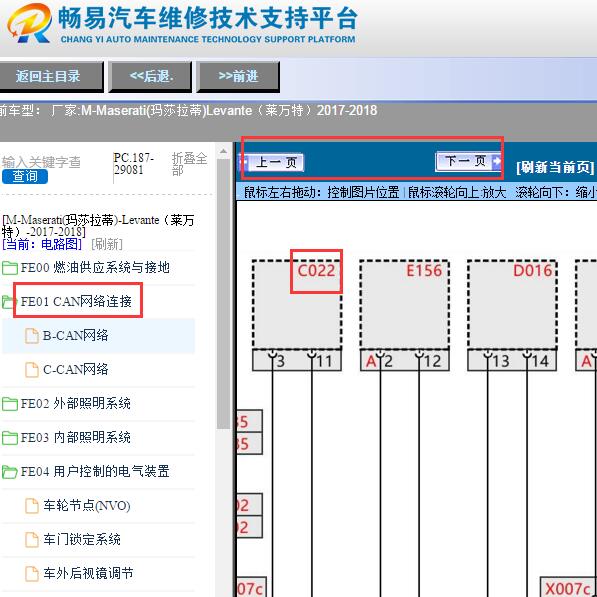The height and width of the screenshot is (597, 597).
Task: Click 折叠全部 to collapse all
Action: 189,164
